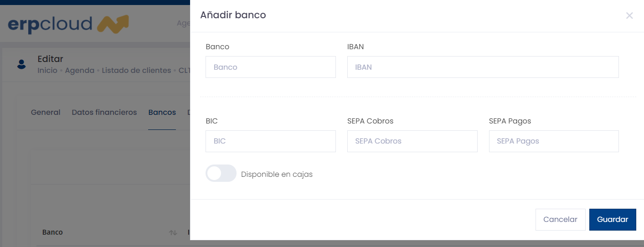644x247 pixels.
Task: Open the Datos financieros tab
Action: click(x=104, y=113)
